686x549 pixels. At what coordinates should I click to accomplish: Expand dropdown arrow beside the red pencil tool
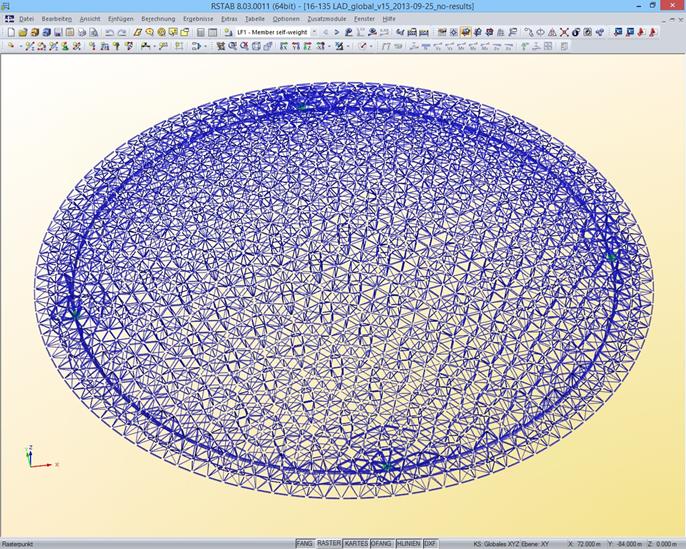[x=371, y=46]
